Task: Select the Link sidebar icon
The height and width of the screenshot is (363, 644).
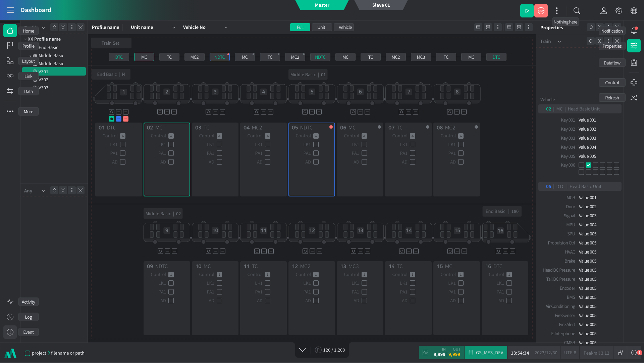Action: [x=10, y=76]
